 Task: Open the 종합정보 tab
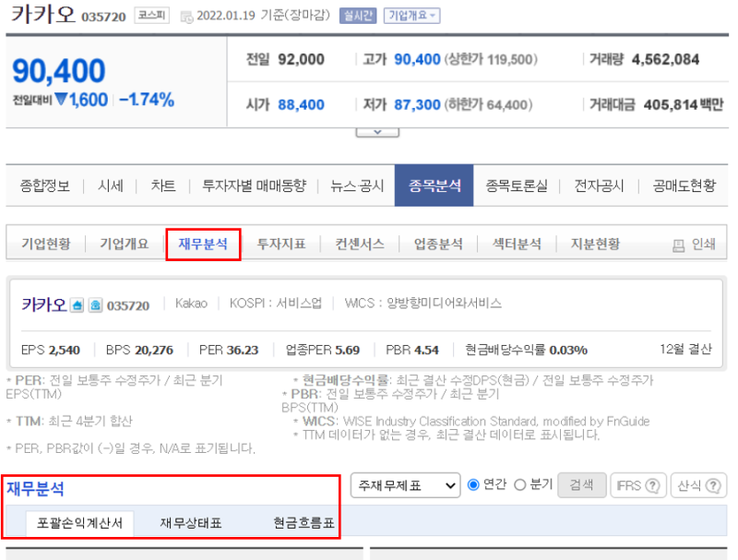[44, 185]
